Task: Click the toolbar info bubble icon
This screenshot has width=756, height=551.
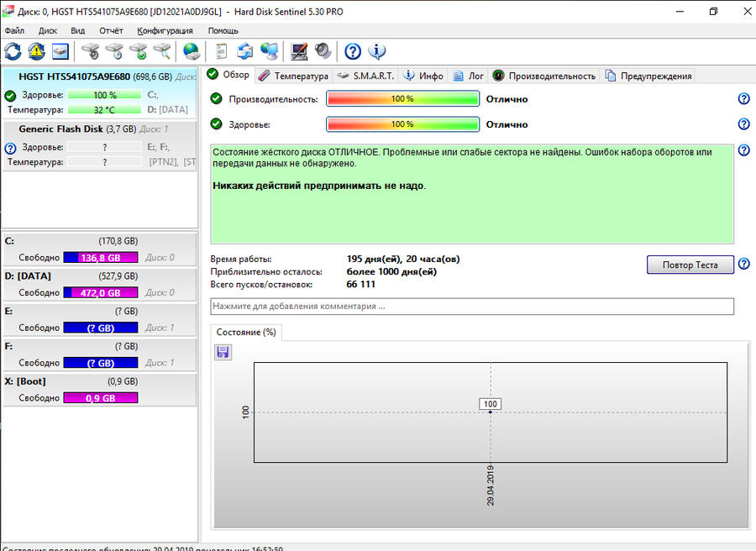Action: [377, 51]
